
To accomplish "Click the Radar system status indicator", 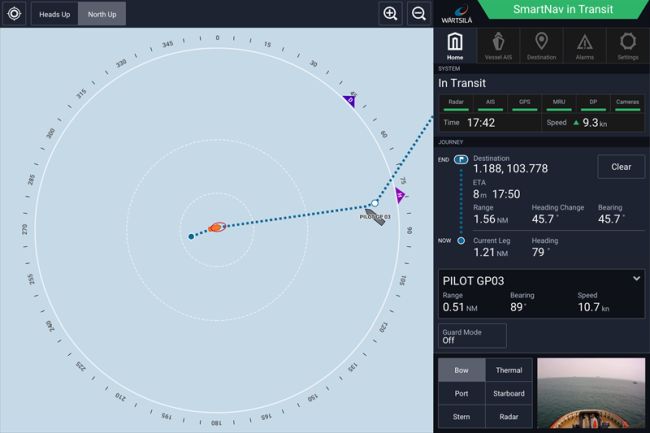I will 456,104.
